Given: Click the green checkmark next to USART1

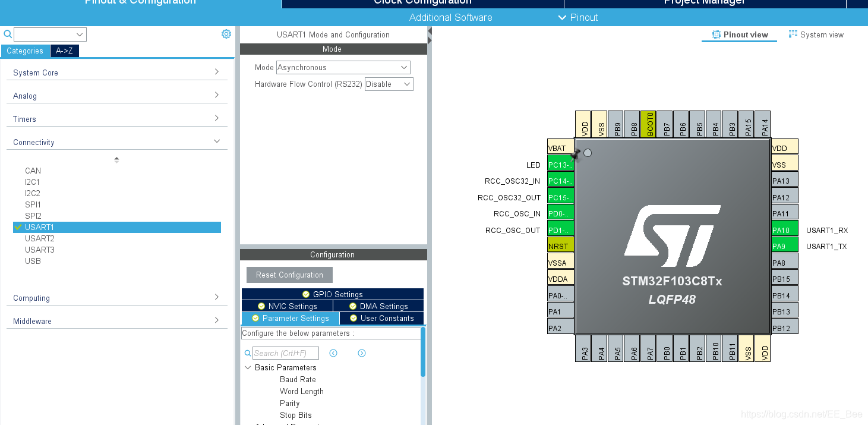Looking at the screenshot, I should point(18,227).
